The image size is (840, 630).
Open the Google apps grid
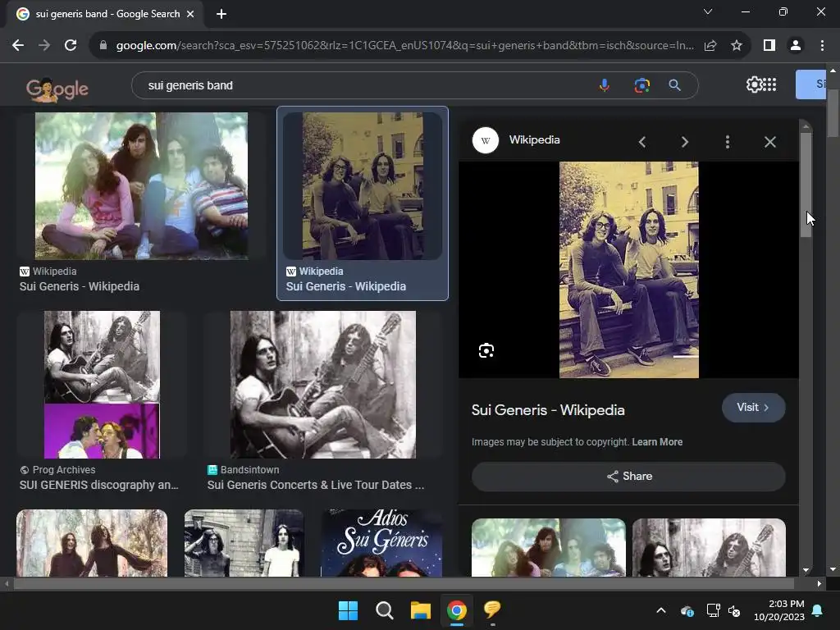[x=769, y=84]
